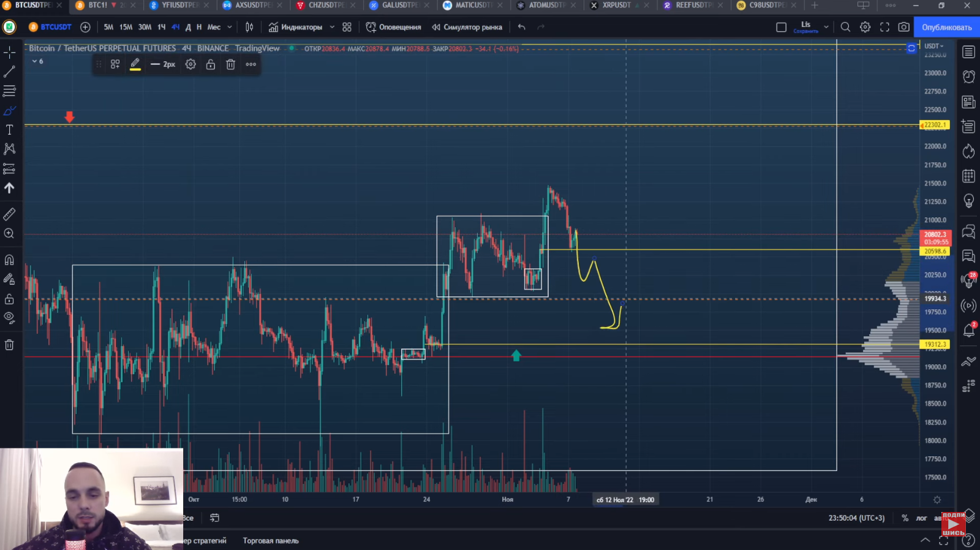Open notifications bell in right sidebar

point(968,331)
